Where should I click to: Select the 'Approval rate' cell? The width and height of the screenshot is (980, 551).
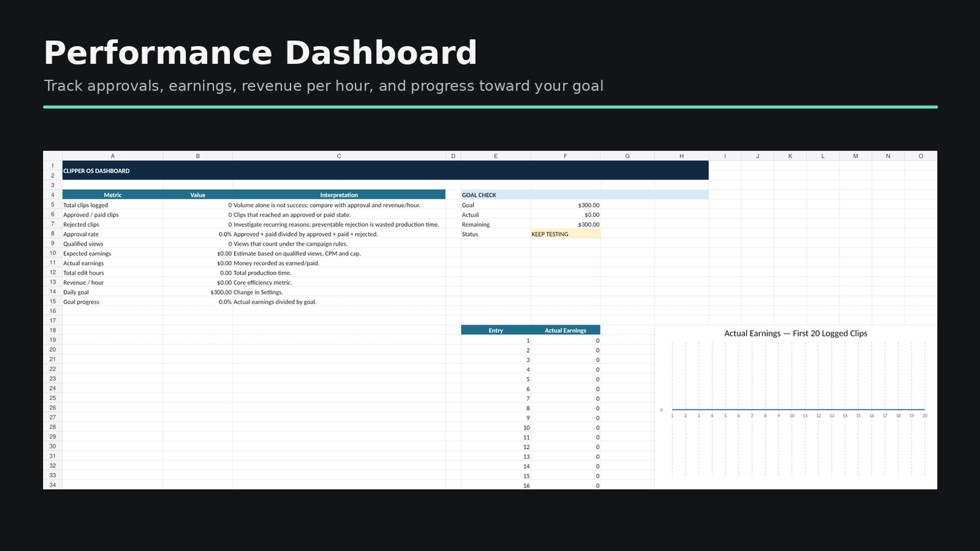(x=113, y=234)
